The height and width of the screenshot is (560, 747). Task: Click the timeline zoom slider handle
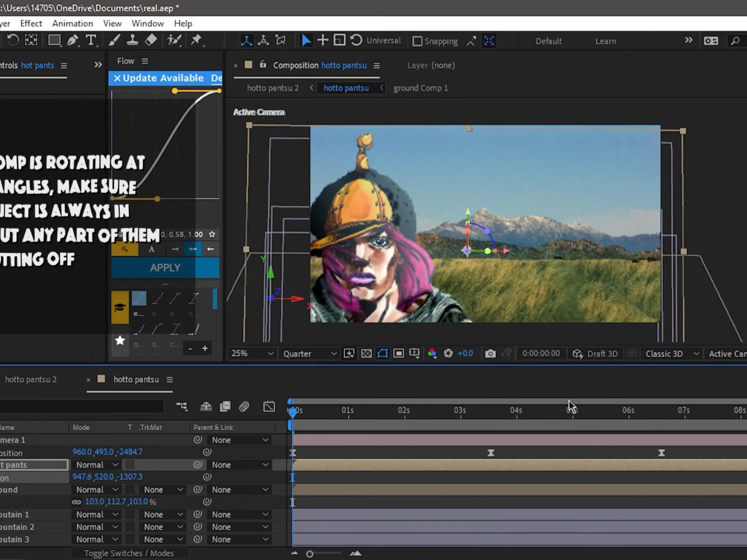tap(310, 554)
